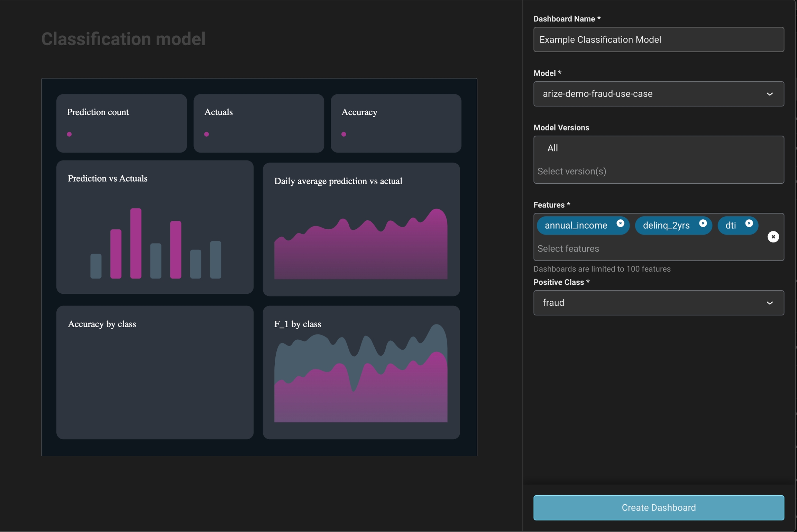Remove the dti feature tag
This screenshot has height=532, width=797.
(x=749, y=223)
